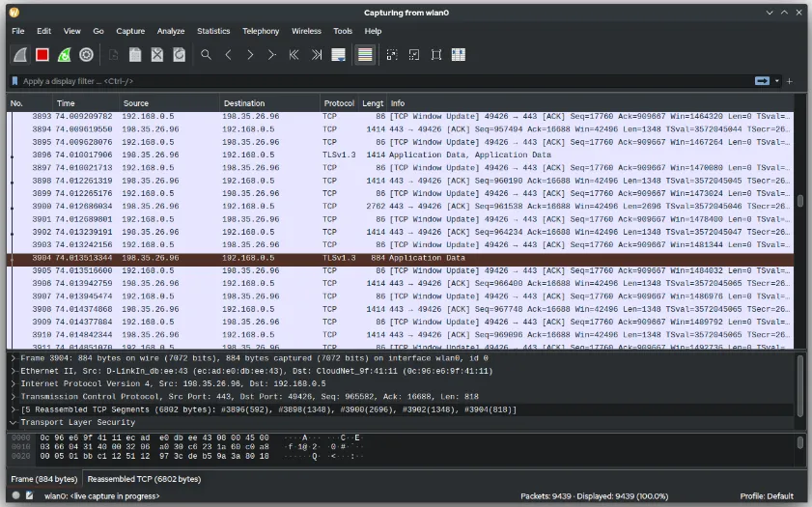Image resolution: width=812 pixels, height=507 pixels.
Task: Click the open capture file icon
Action: click(x=113, y=55)
